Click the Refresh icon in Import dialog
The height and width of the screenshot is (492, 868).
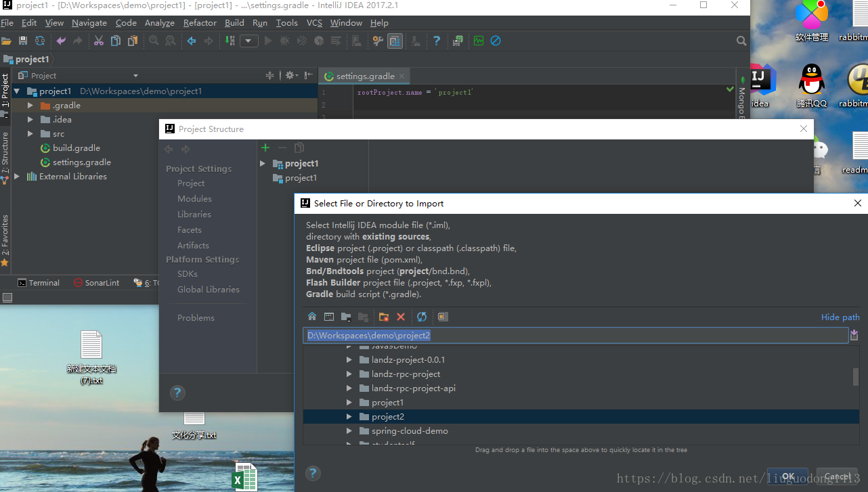(x=422, y=317)
